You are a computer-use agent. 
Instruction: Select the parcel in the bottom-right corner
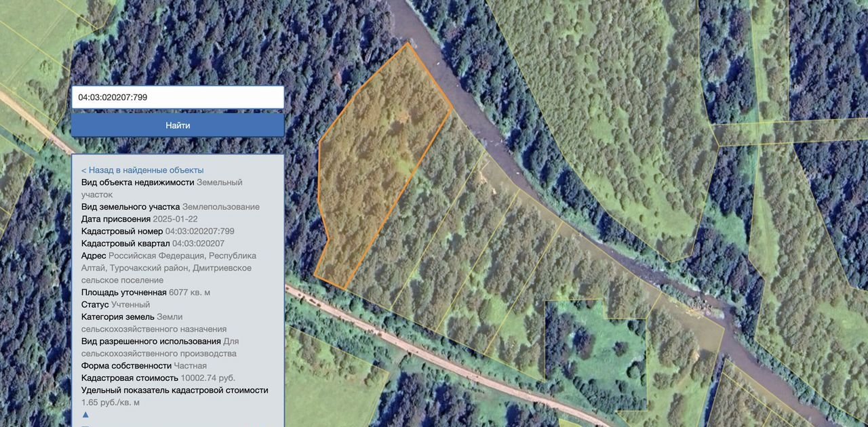tap(753, 400)
